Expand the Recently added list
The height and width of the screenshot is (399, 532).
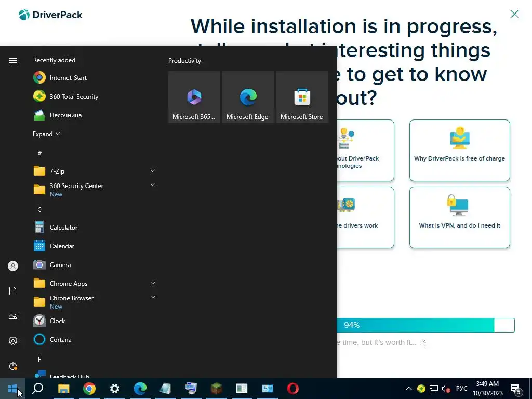[x=46, y=134]
